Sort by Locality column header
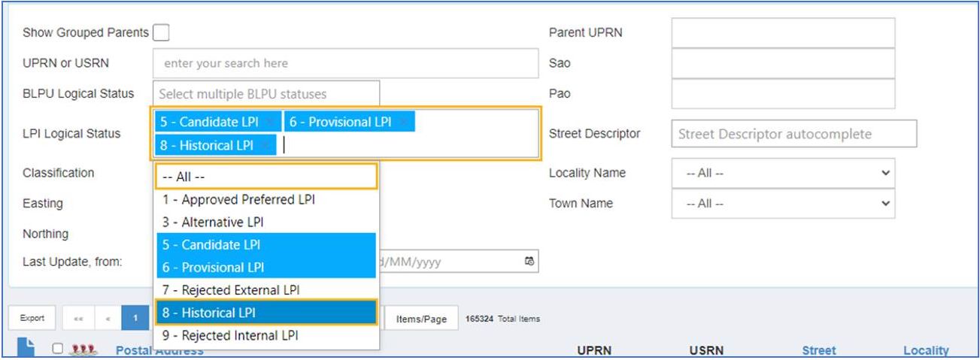The image size is (980, 360). (x=926, y=350)
